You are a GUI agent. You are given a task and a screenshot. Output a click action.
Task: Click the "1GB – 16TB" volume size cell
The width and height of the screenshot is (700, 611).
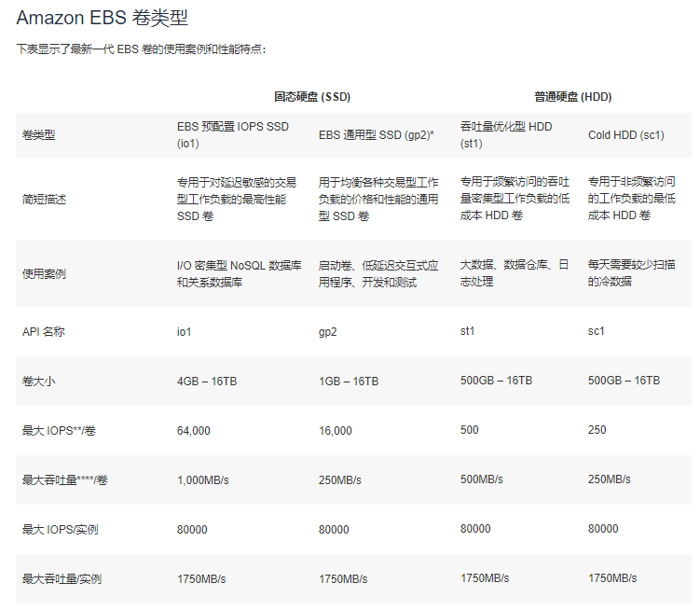pos(349,382)
